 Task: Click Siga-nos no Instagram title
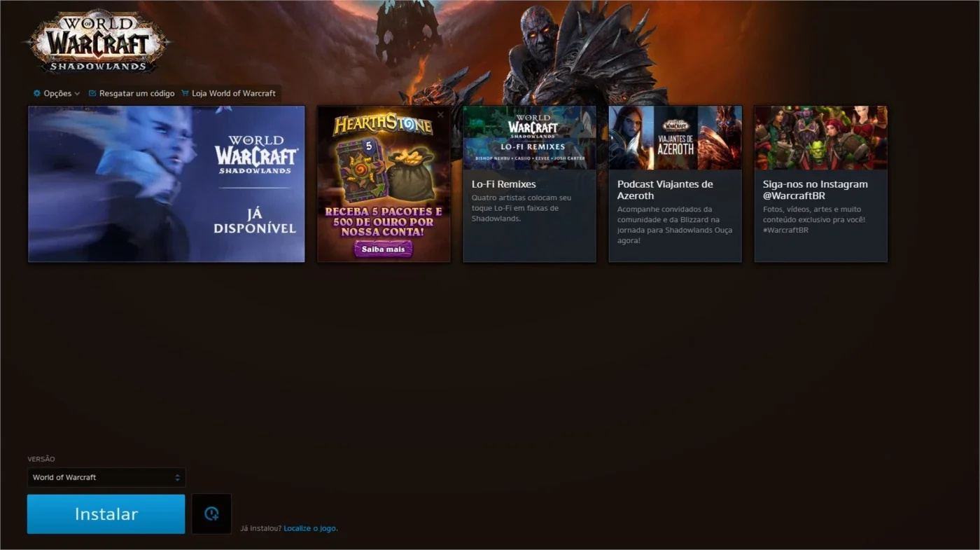815,190
